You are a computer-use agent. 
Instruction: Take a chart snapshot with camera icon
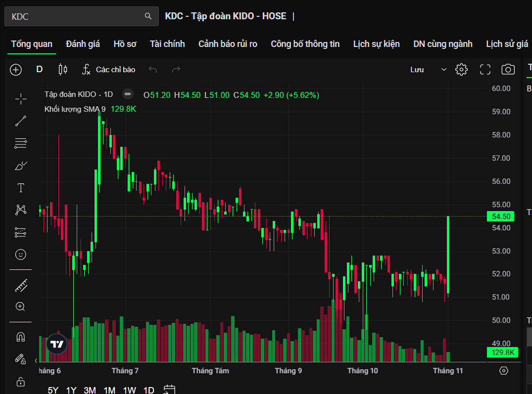[x=508, y=70]
